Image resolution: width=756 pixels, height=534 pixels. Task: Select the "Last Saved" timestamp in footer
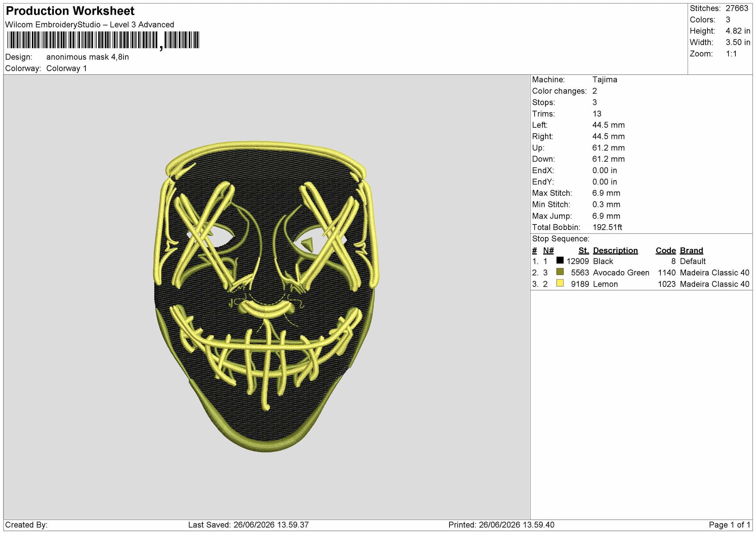[248, 525]
